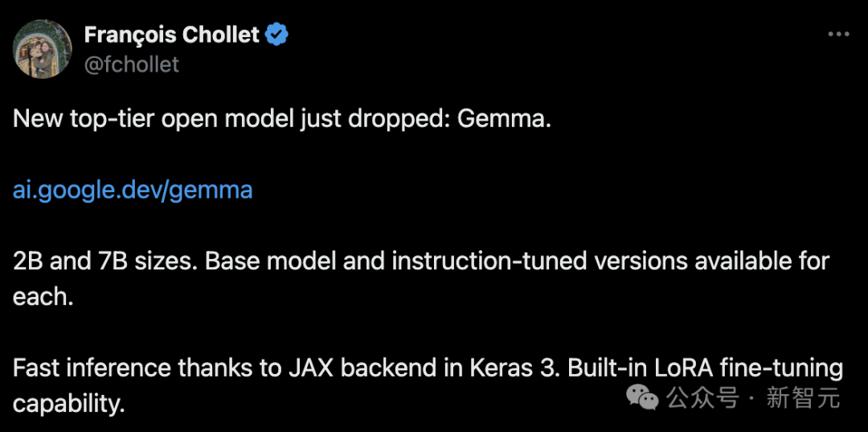Open François Chollet's profile avatar
Image resolution: width=868 pixels, height=432 pixels.
(43, 49)
